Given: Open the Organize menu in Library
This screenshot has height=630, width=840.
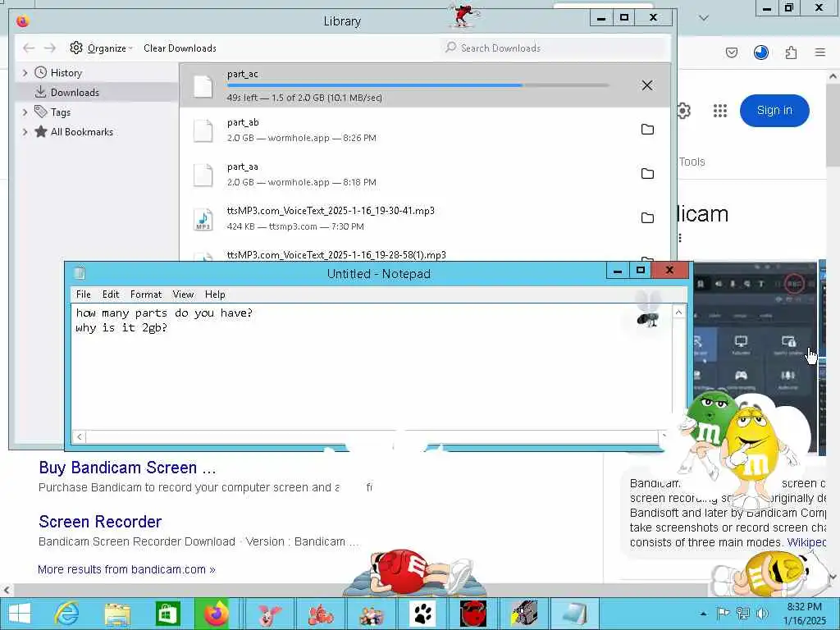Looking at the screenshot, I should point(101,48).
